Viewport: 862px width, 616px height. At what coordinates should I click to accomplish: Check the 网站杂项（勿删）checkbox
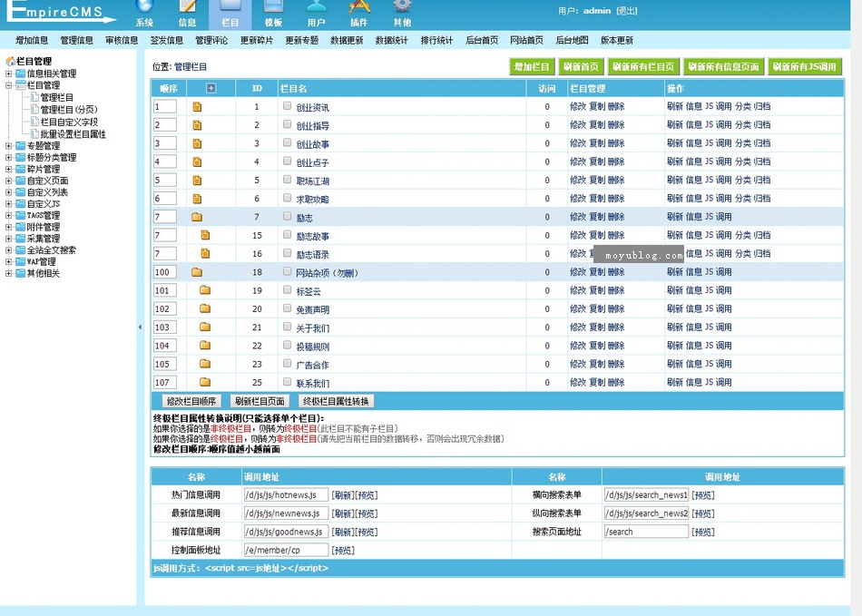point(287,271)
